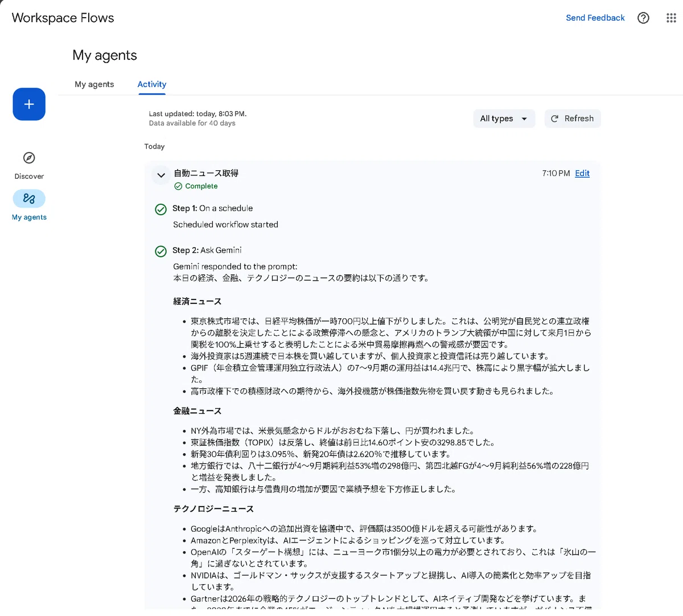Click the Step 2: Ask Gemini text

(207, 250)
